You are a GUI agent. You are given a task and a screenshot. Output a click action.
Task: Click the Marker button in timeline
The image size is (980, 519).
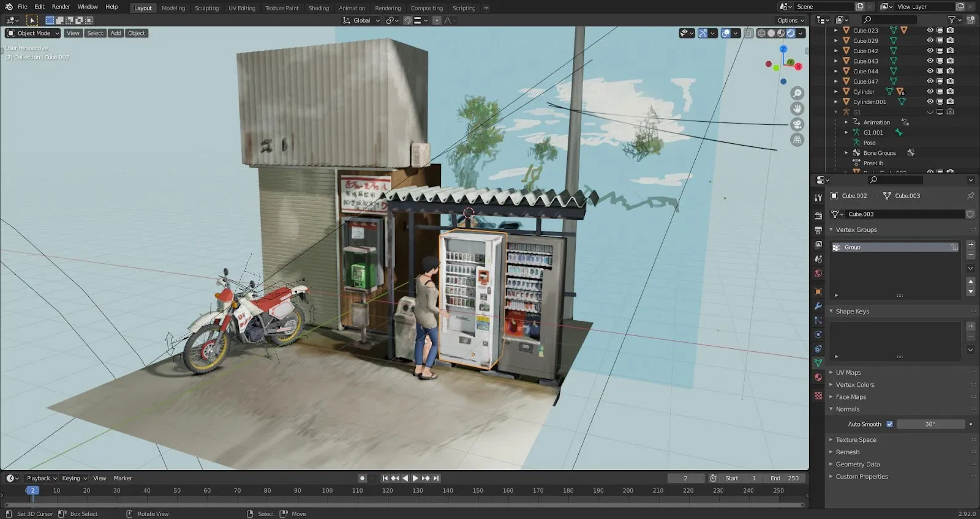click(x=123, y=478)
